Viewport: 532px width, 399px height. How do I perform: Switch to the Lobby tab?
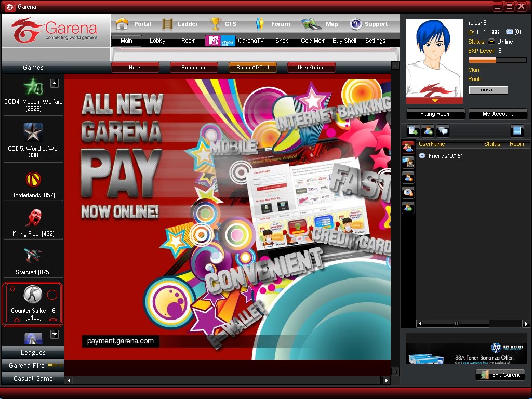coord(157,41)
